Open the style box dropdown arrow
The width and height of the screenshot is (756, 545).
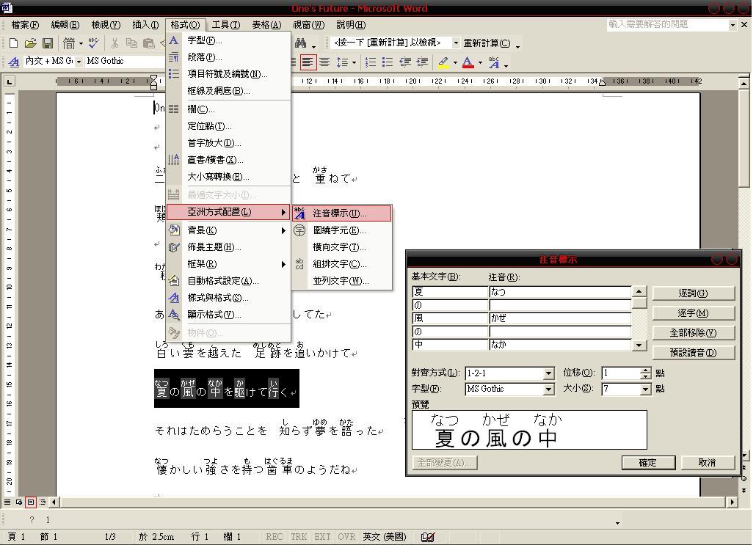pyautogui.click(x=79, y=62)
